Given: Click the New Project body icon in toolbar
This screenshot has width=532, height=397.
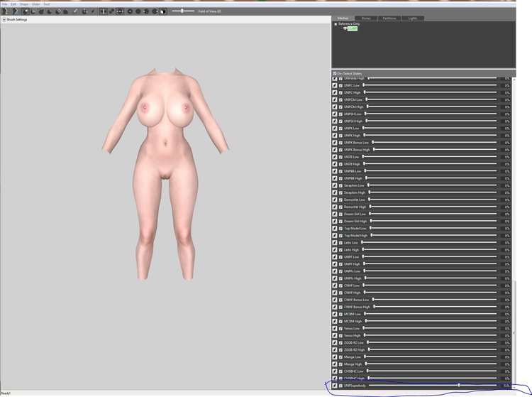Looking at the screenshot, I should 5,11.
